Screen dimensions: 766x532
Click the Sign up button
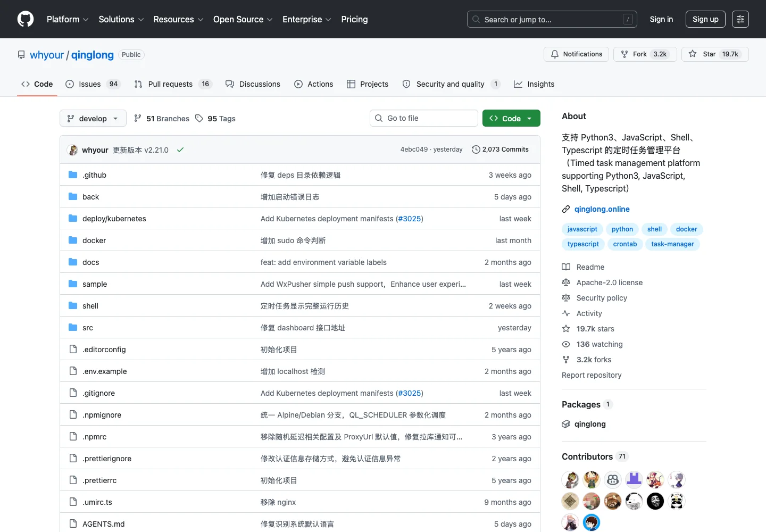click(705, 19)
